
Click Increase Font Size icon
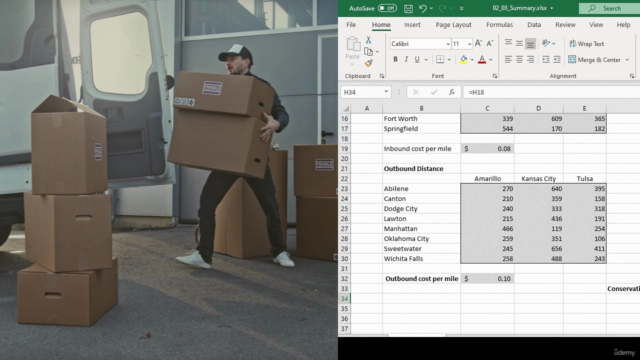click(478, 43)
